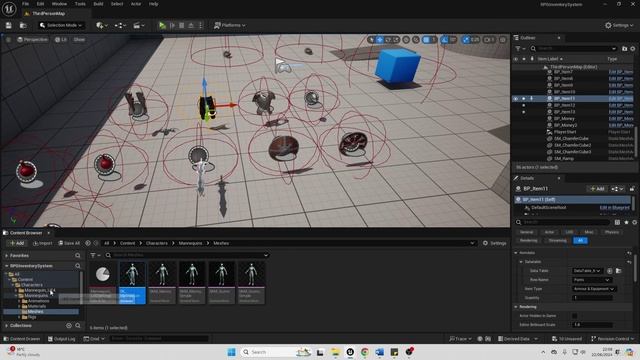Image resolution: width=640 pixels, height=360 pixels.
Task: Open editor Settings in the top toolbar
Action: pos(619,25)
